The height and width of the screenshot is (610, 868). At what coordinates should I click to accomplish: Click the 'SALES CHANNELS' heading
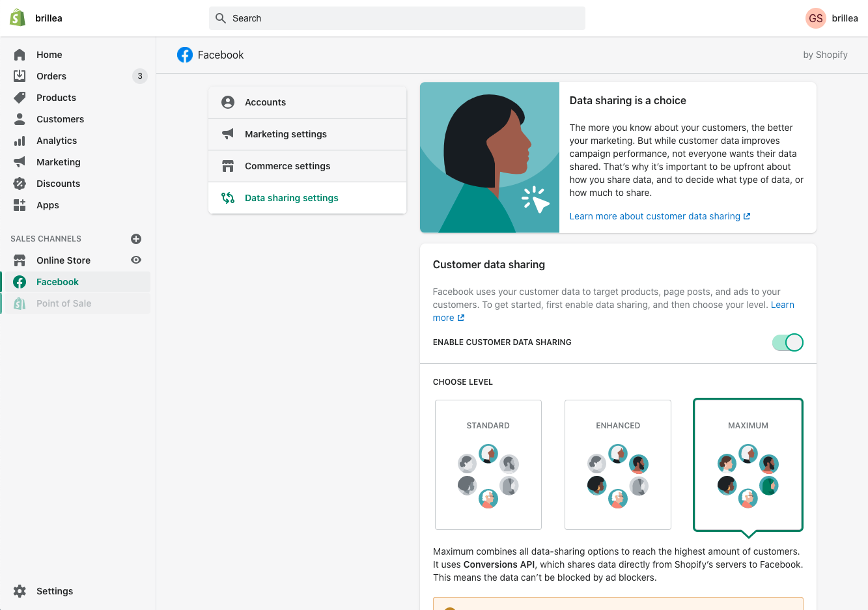(46, 239)
